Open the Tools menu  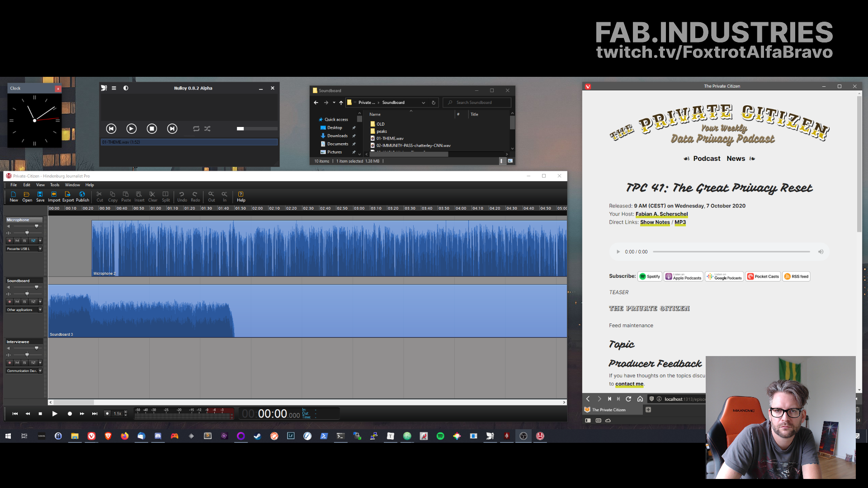point(55,185)
